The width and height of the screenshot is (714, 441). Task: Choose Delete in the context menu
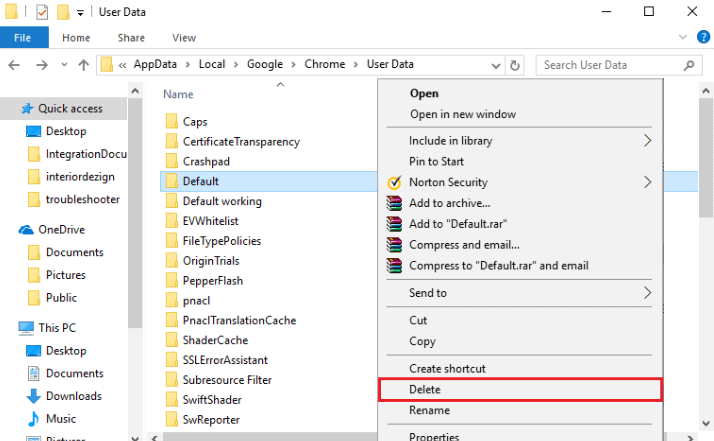[520, 390]
